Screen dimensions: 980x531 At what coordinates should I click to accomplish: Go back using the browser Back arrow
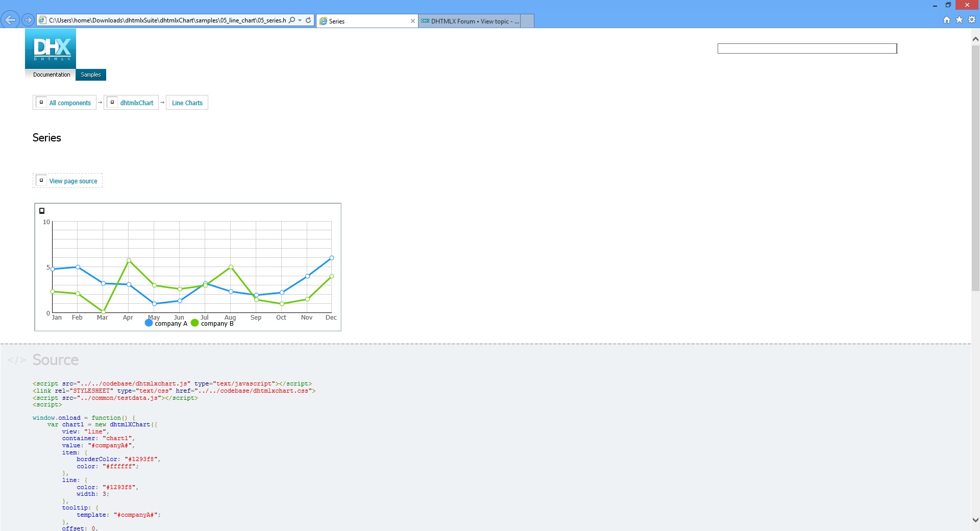(x=10, y=20)
